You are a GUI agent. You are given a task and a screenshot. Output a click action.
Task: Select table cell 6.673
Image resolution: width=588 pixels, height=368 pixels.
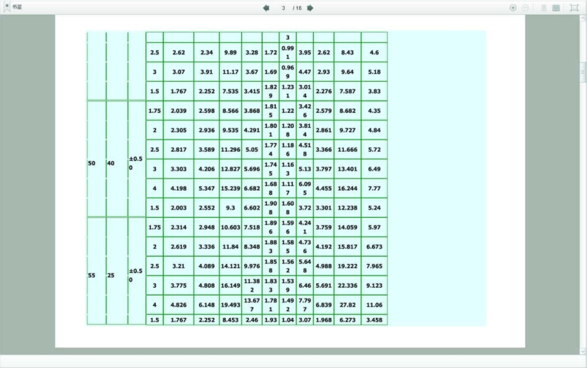tap(374, 247)
